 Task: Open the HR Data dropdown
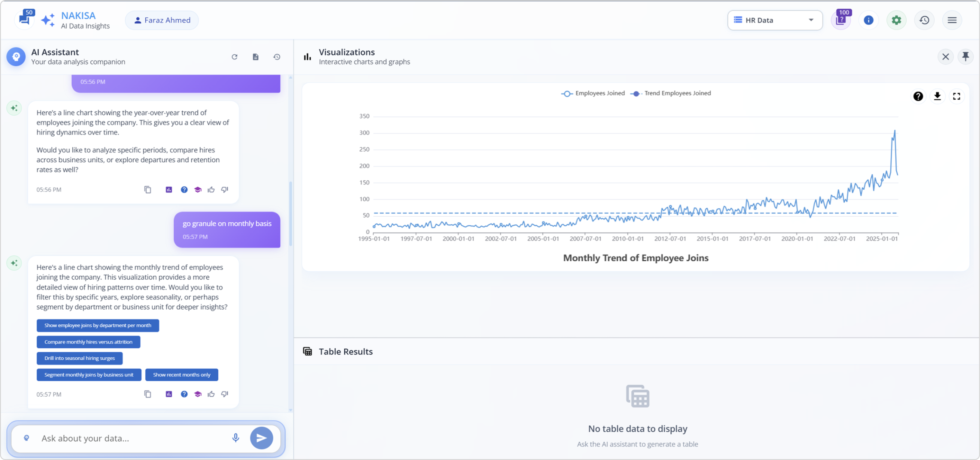(775, 20)
